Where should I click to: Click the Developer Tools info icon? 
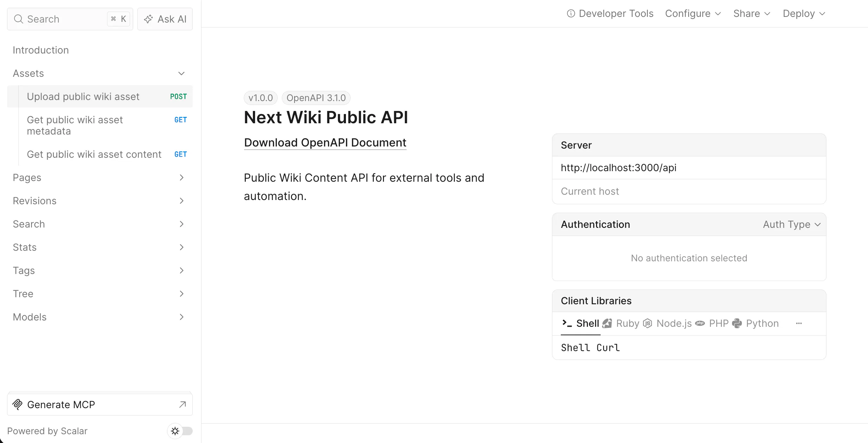pos(571,13)
